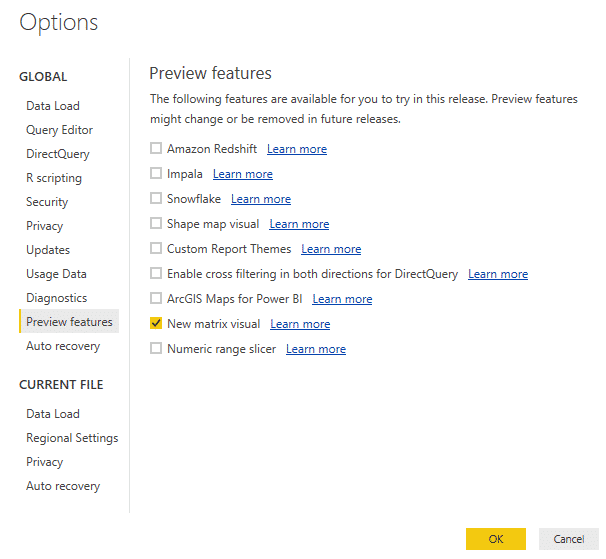Enable the Numeric range slicer checkbox
The height and width of the screenshot is (559, 606).
point(155,349)
